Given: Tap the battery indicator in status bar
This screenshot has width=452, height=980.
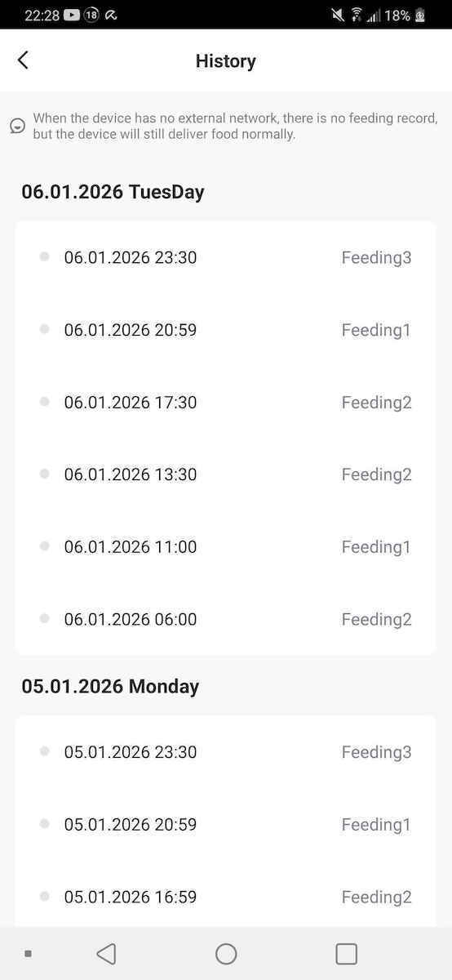Looking at the screenshot, I should 420,15.
